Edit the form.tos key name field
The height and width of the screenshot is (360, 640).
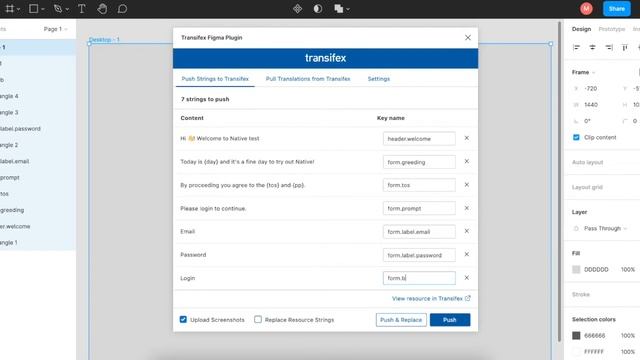point(419,185)
